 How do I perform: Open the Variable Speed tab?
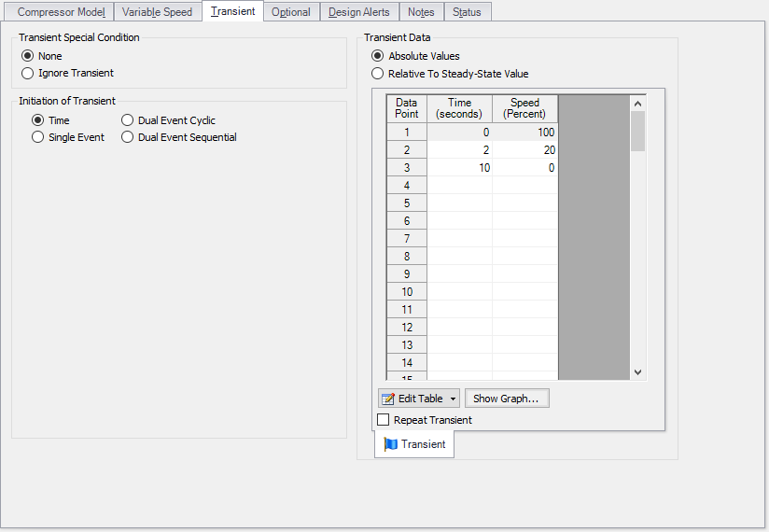pos(157,12)
